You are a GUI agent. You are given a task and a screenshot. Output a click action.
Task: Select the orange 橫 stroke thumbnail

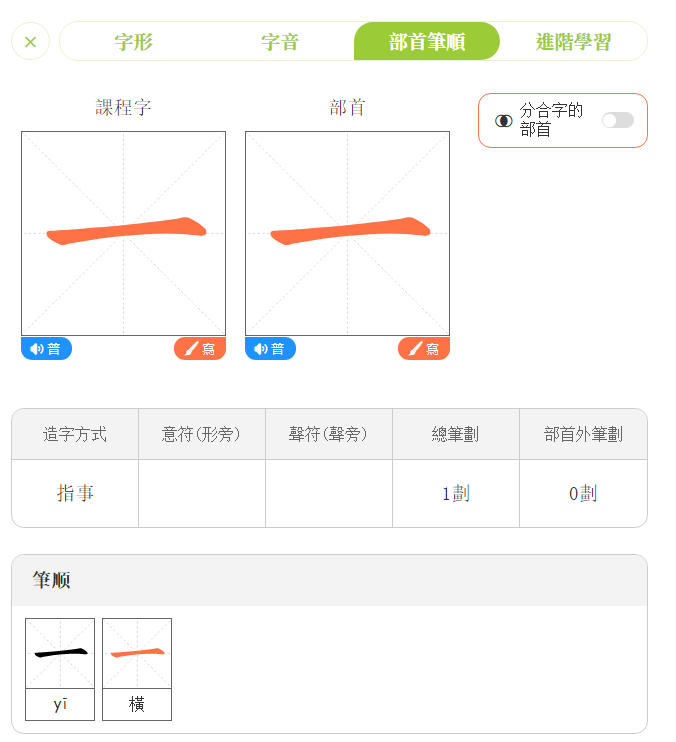point(137,654)
